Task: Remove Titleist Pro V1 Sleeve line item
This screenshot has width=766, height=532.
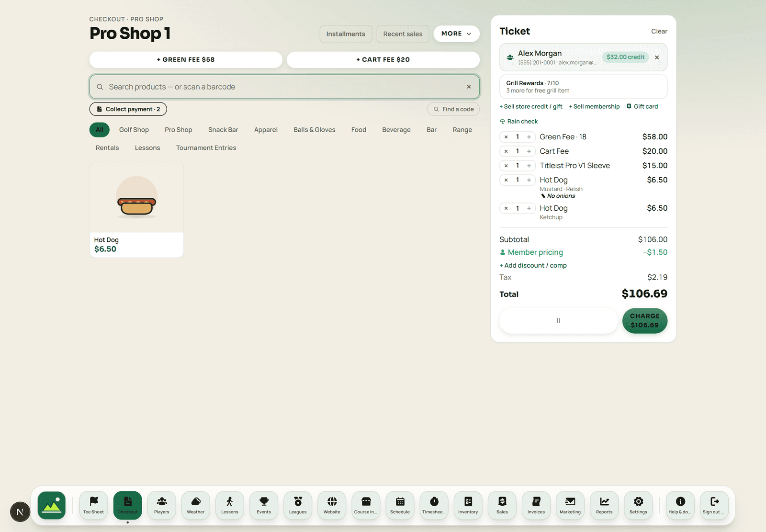Action: (x=506, y=166)
